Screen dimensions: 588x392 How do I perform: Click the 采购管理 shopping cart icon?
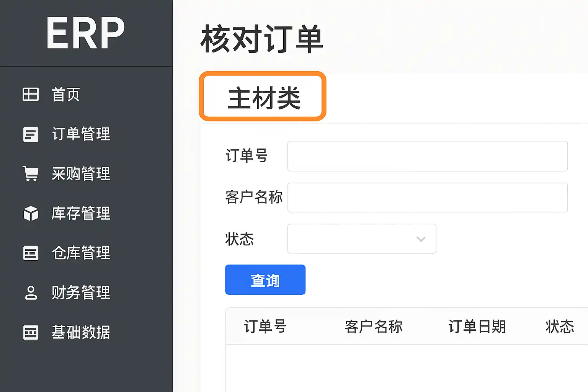coord(31,173)
